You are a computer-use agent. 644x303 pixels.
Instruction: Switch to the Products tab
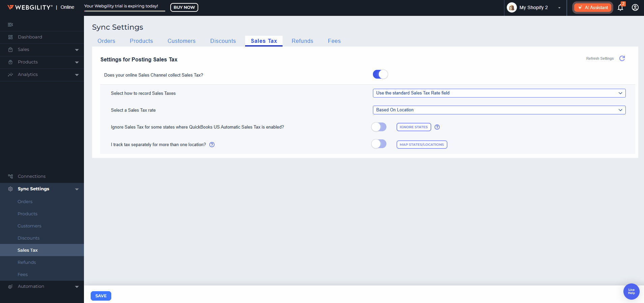pos(141,41)
